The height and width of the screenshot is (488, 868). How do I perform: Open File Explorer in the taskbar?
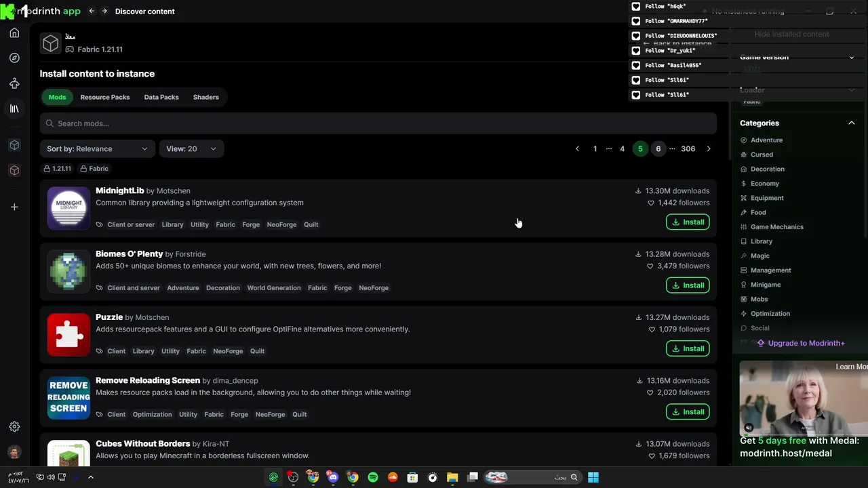tap(452, 477)
